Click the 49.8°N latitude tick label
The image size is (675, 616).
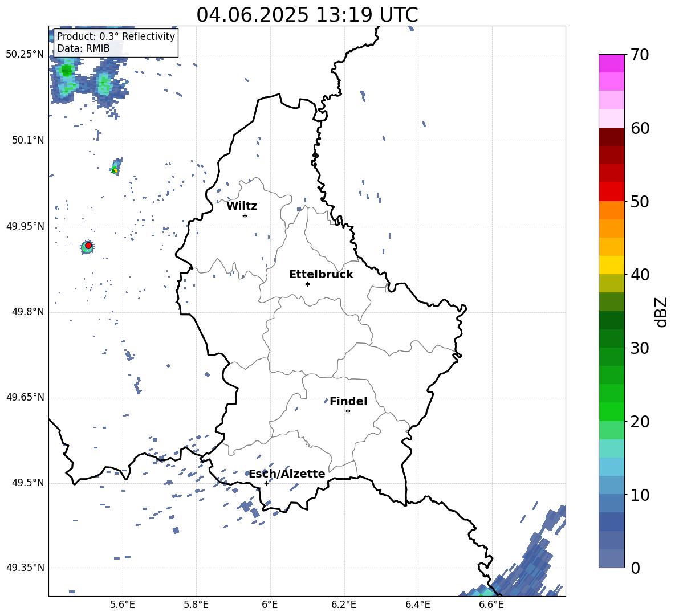point(28,312)
